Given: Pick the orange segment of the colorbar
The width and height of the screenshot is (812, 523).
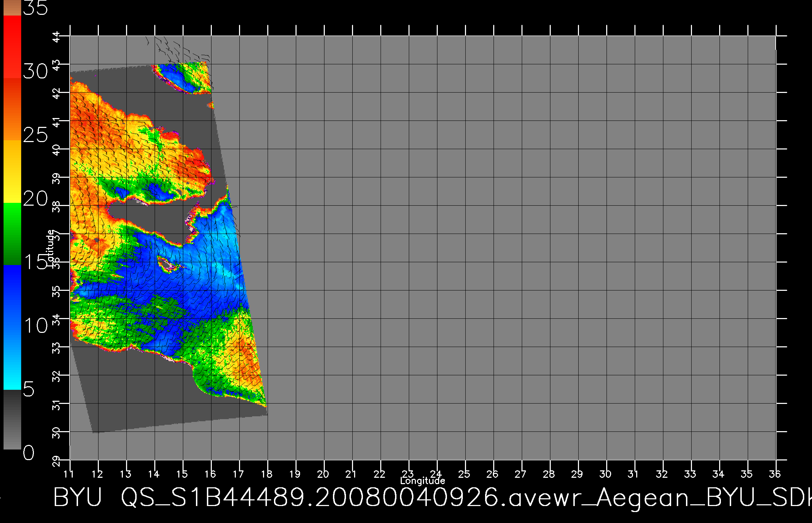Looking at the screenshot, I should [12, 109].
